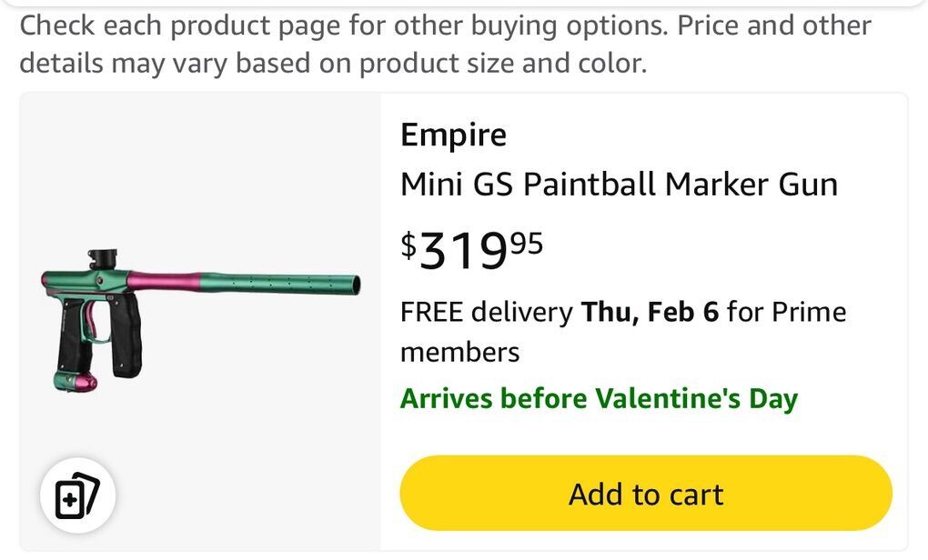Click the marker's long green barrel

[282, 283]
